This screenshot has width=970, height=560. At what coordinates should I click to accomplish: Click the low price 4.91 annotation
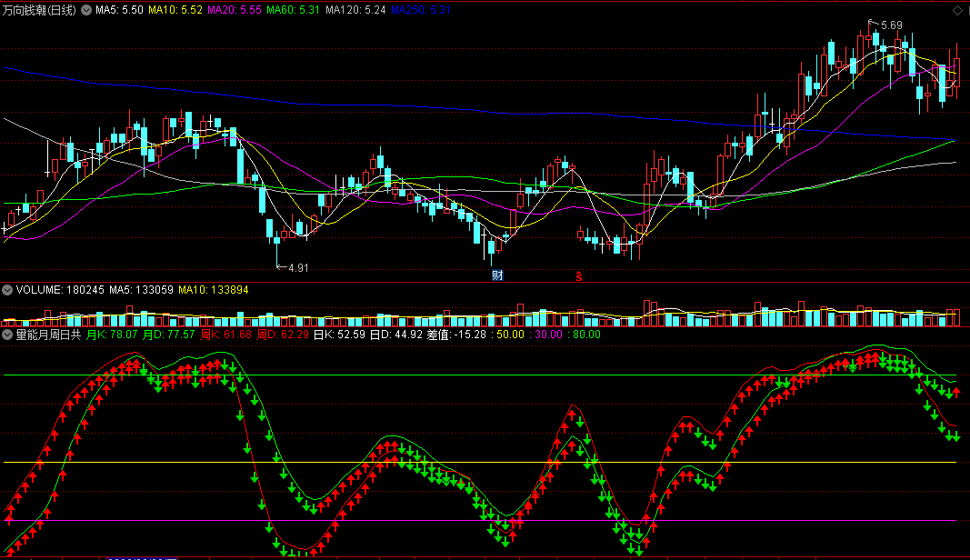[298, 268]
